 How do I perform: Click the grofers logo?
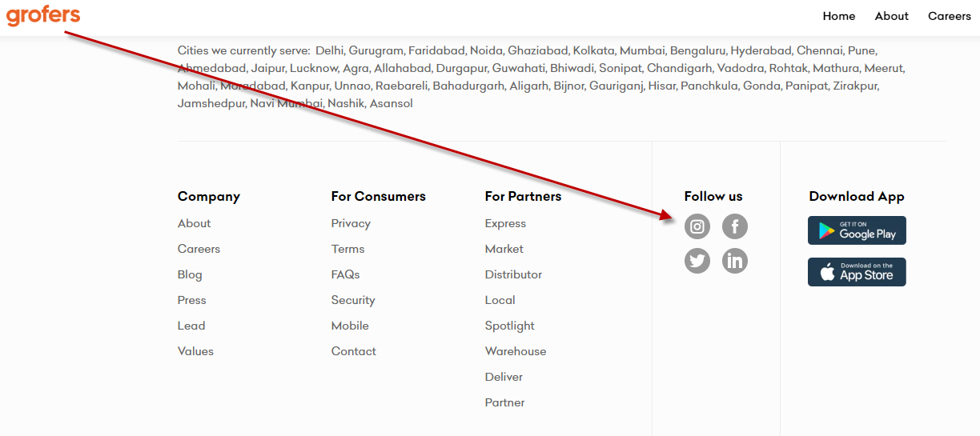43,15
